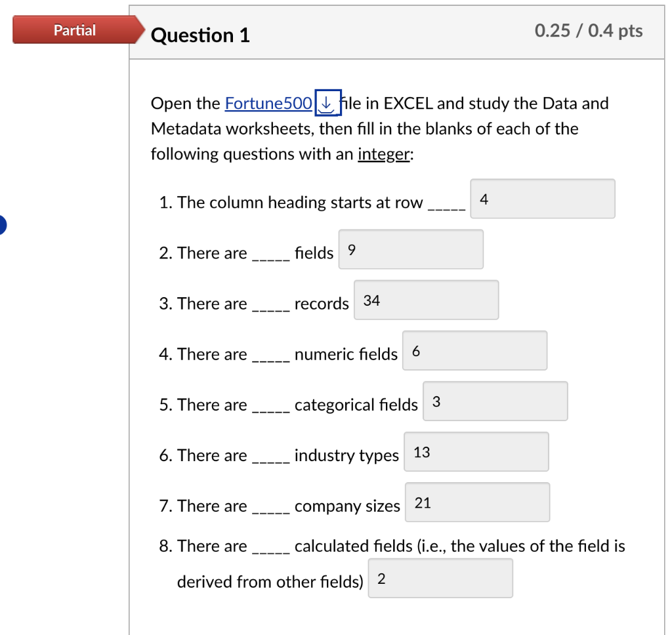
Task: Click item 8 about calculated fields
Action: pos(328,546)
